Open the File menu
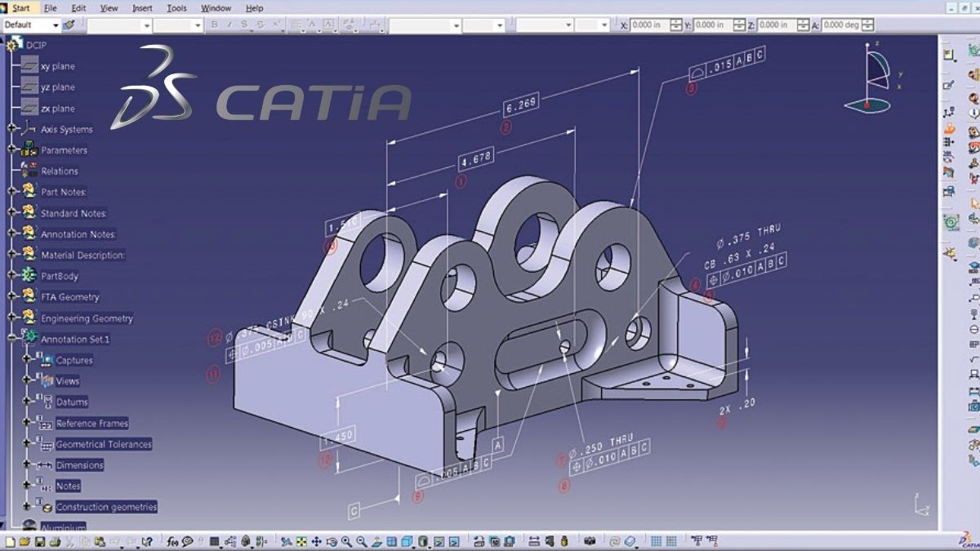The height and width of the screenshot is (551, 980). (50, 8)
